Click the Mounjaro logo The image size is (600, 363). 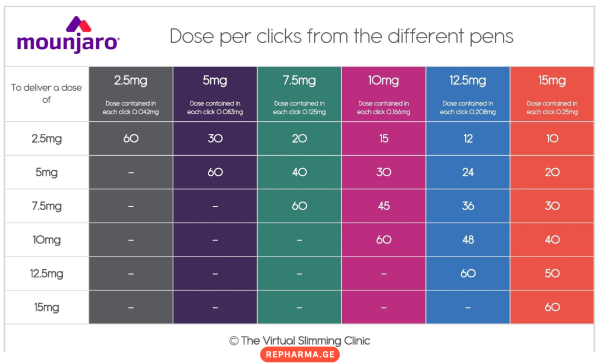tap(68, 35)
